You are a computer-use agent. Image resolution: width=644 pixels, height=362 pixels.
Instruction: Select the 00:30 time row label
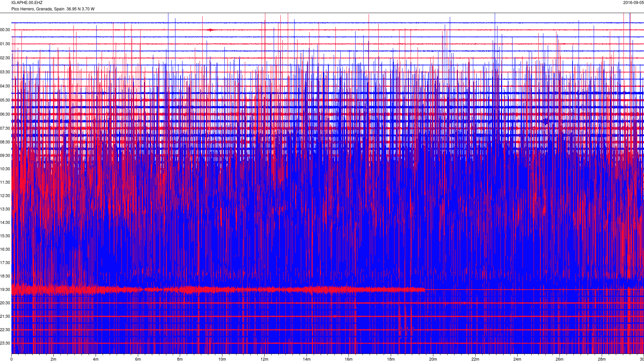click(5, 30)
